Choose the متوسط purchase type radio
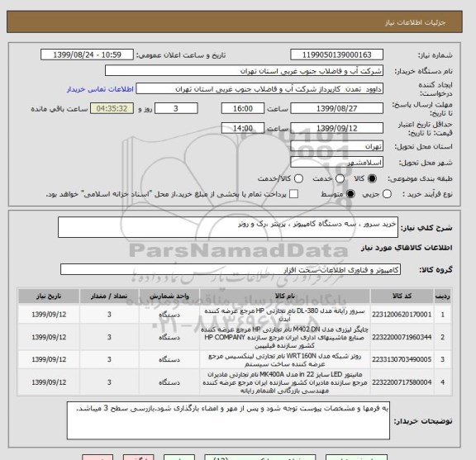Viewport: 476px width, 460px height. [x=350, y=194]
